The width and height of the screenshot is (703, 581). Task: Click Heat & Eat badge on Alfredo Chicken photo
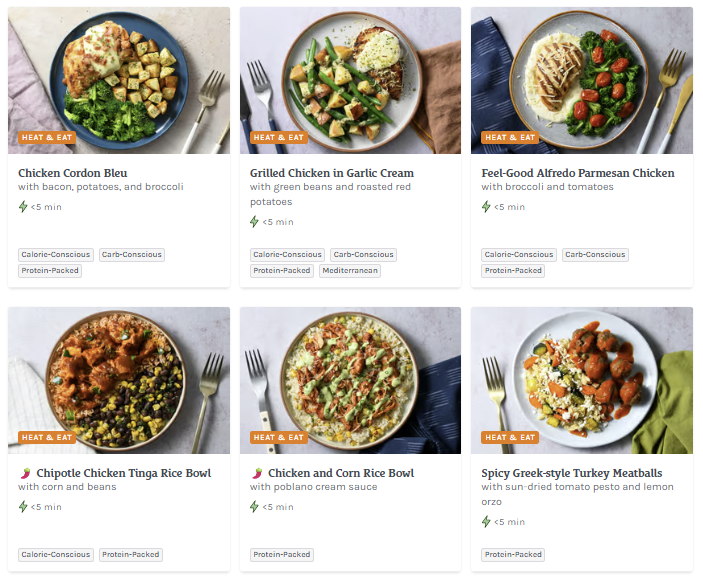point(508,137)
